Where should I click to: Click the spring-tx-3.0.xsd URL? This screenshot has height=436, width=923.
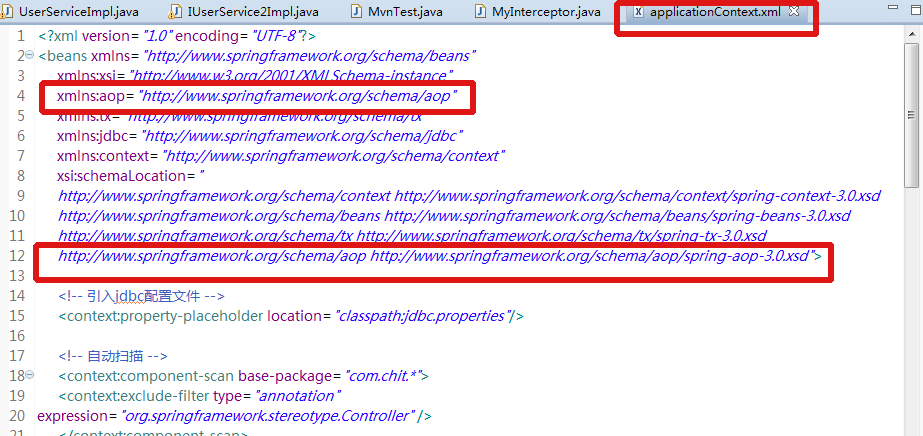tap(562, 236)
